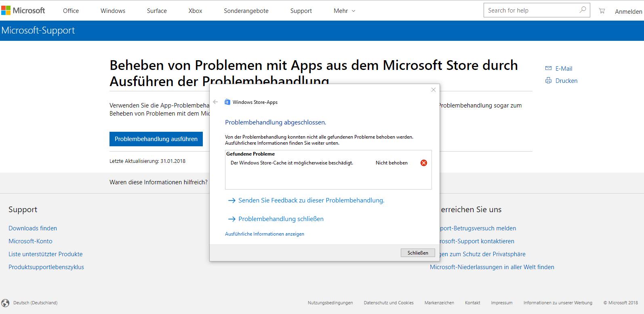The height and width of the screenshot is (314, 644).
Task: Open Support in the top navigation
Action: tap(301, 11)
